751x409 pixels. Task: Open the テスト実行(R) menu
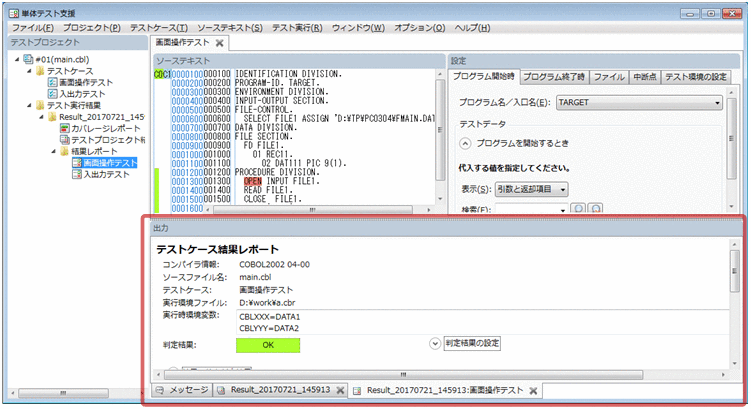pos(297,28)
